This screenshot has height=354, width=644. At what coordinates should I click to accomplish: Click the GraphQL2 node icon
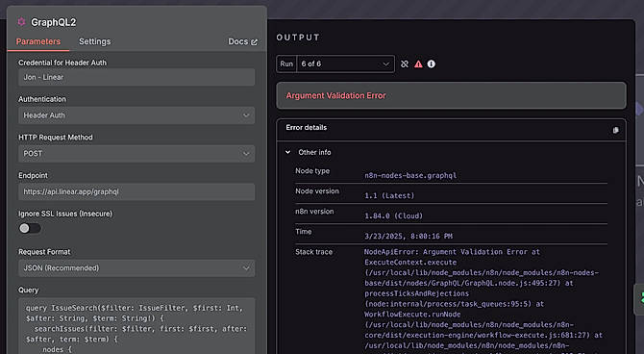(x=21, y=22)
